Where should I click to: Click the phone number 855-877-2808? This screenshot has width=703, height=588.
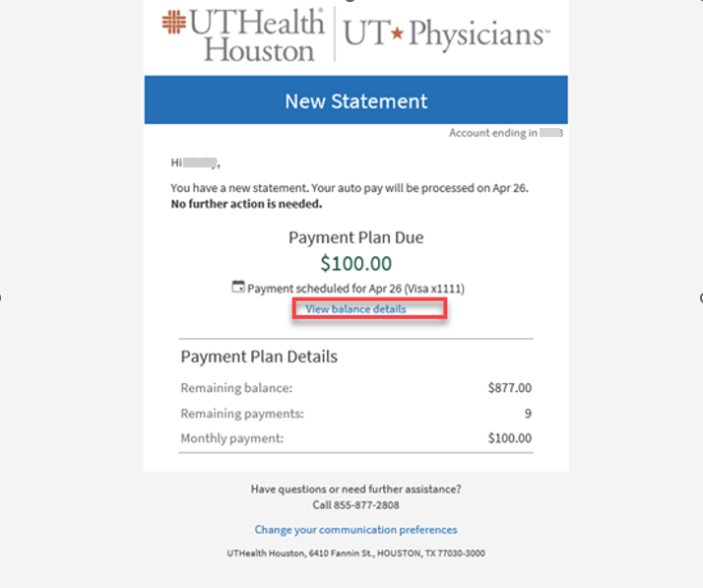point(355,505)
